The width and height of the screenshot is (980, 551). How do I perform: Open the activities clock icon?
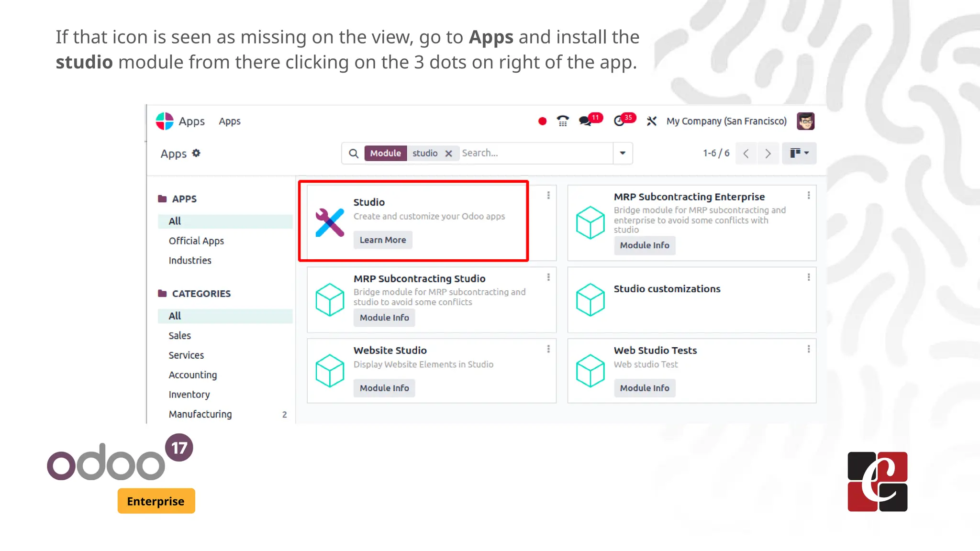click(x=619, y=121)
